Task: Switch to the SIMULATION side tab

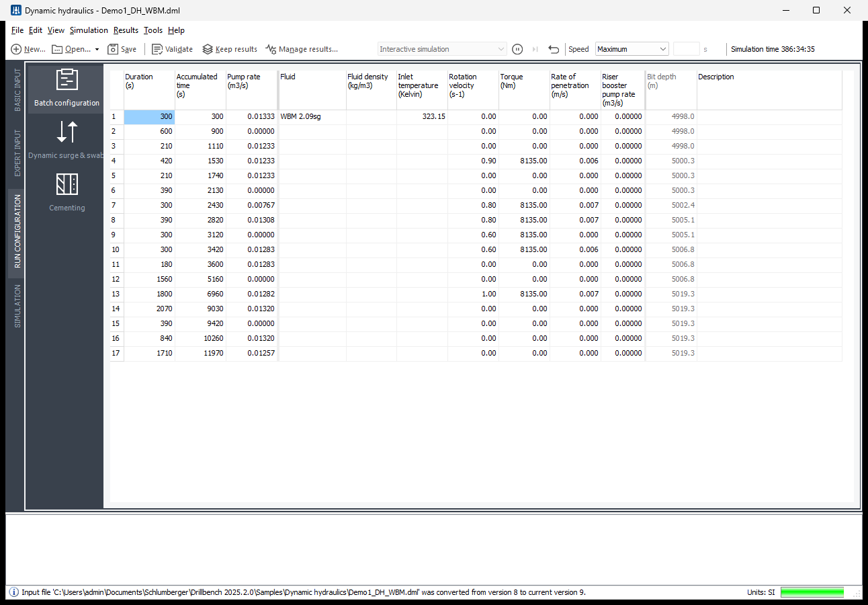Action: click(x=17, y=306)
